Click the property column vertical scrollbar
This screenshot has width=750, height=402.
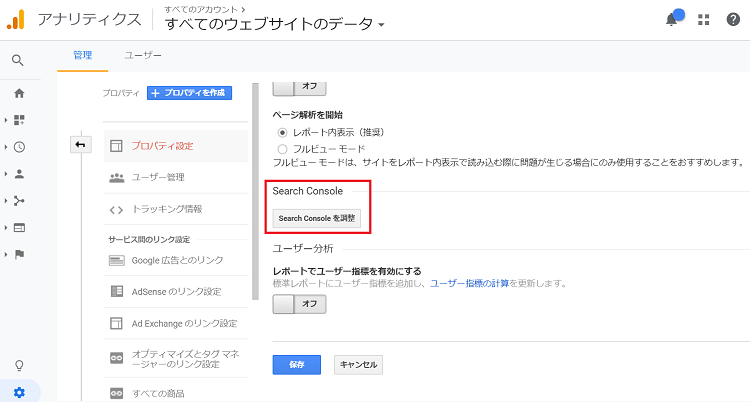point(255,191)
